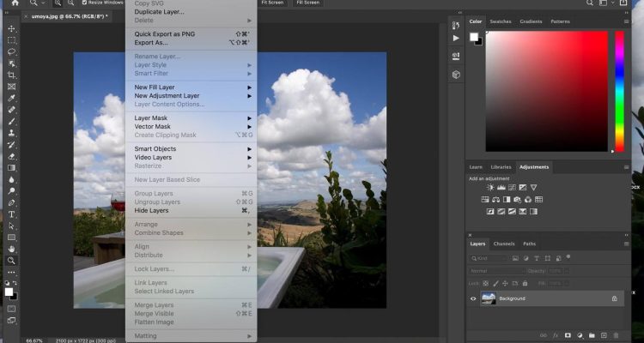The image size is (644, 343).
Task: Toggle layer filtering switch in Layers panel
Action: [568, 257]
